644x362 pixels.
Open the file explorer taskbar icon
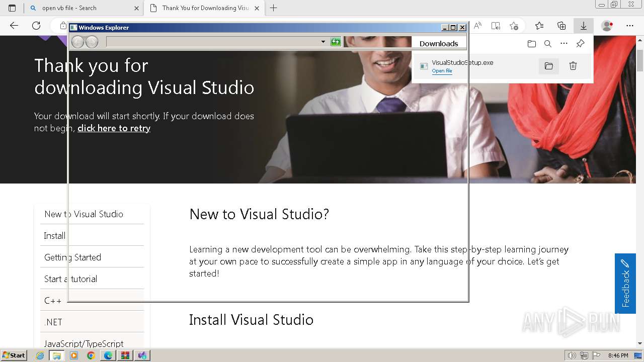tap(57, 355)
